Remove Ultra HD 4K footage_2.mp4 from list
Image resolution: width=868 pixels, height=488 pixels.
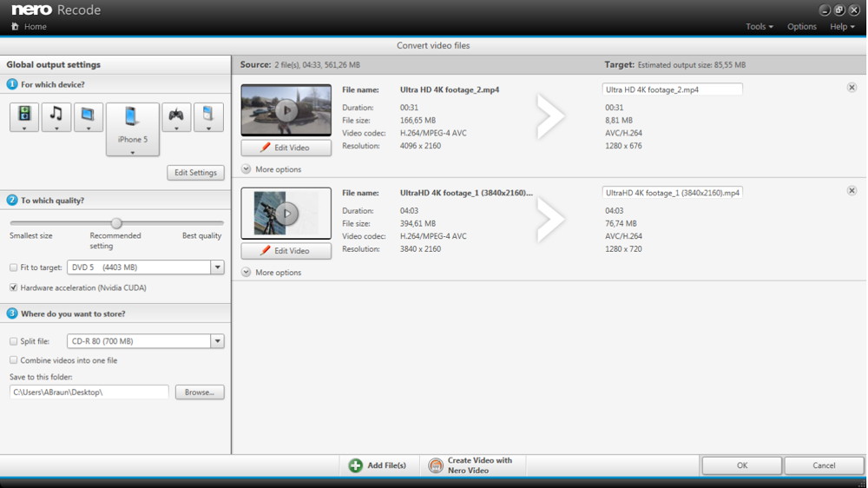pyautogui.click(x=852, y=88)
